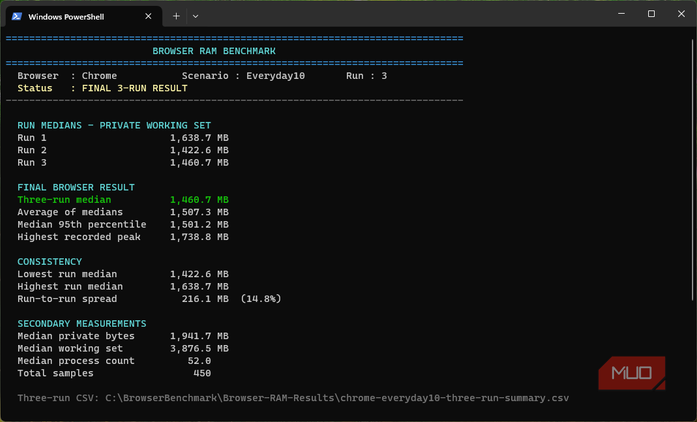Select the Windows PowerShell tab
Viewport: 697px width, 422px height.
click(x=84, y=16)
